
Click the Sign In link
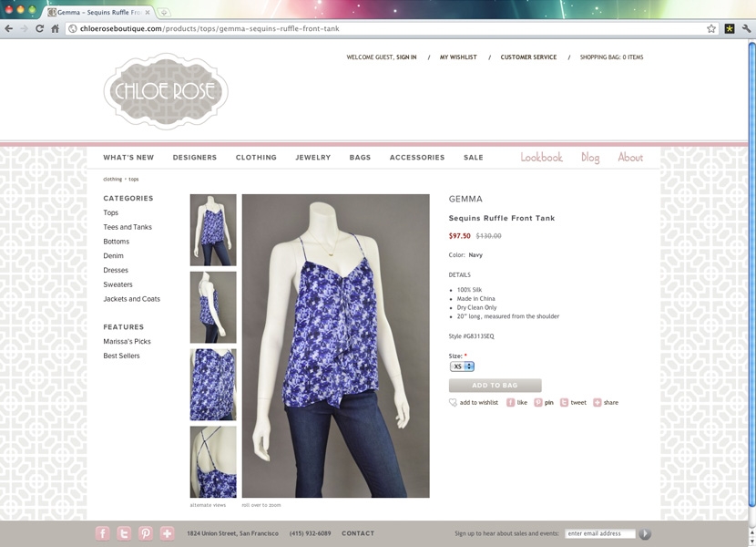(x=406, y=57)
